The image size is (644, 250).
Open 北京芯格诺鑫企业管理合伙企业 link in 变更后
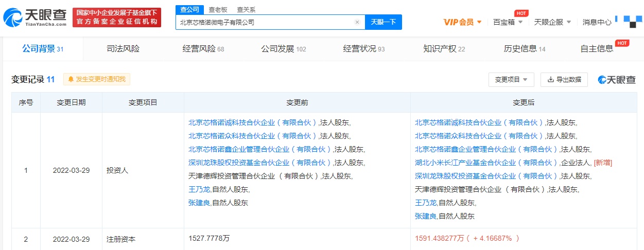point(488,149)
